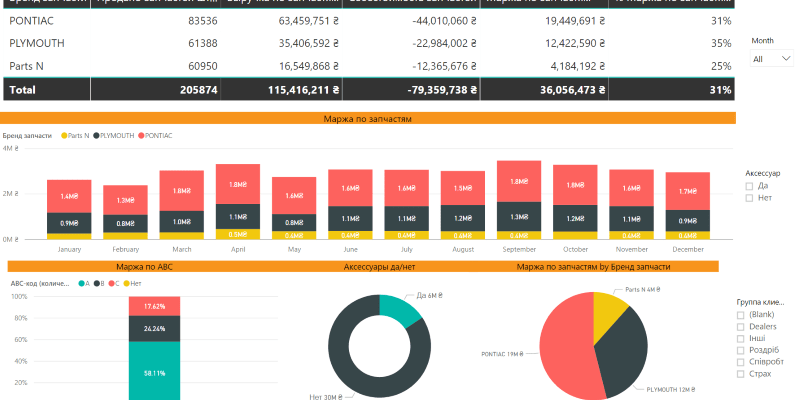Select the Співробт client group checkbox
Image resolution: width=800 pixels, height=400 pixels.
click(x=740, y=362)
